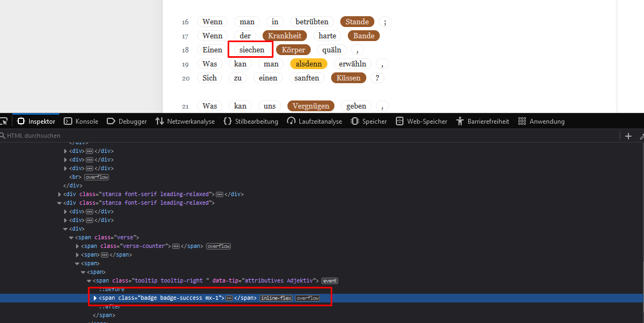Create a new node with the plus icon
Image resolution: width=644 pixels, height=323 pixels.
628,136
